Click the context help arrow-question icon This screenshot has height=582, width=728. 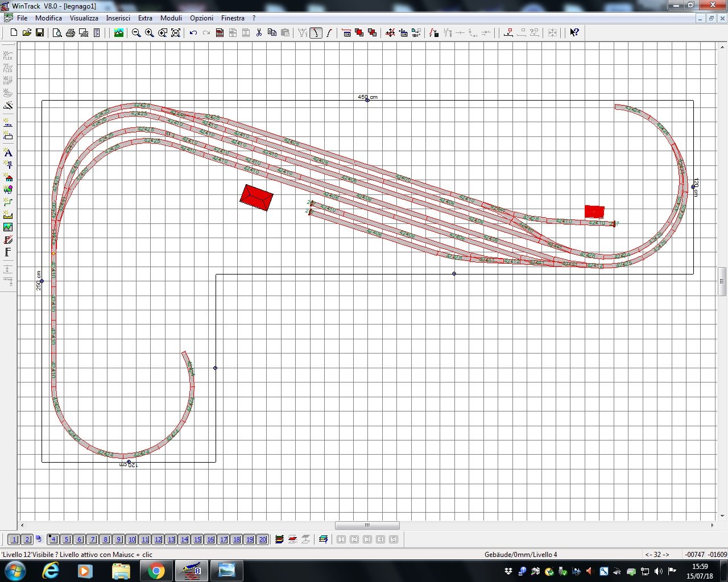[574, 33]
